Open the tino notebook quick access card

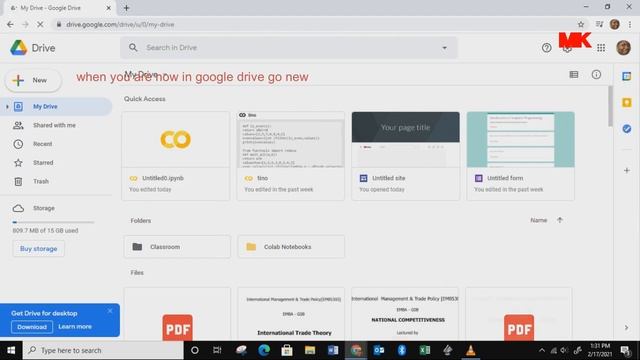click(291, 156)
